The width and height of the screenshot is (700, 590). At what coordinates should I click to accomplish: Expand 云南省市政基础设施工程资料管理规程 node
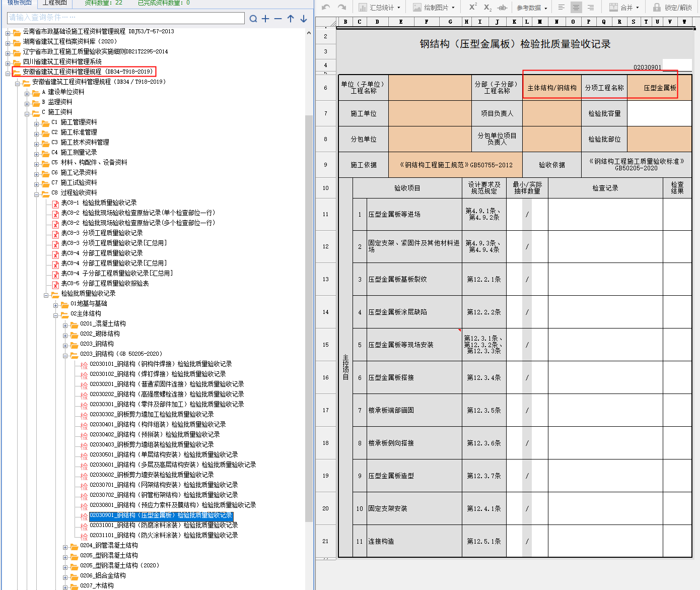click(x=8, y=33)
